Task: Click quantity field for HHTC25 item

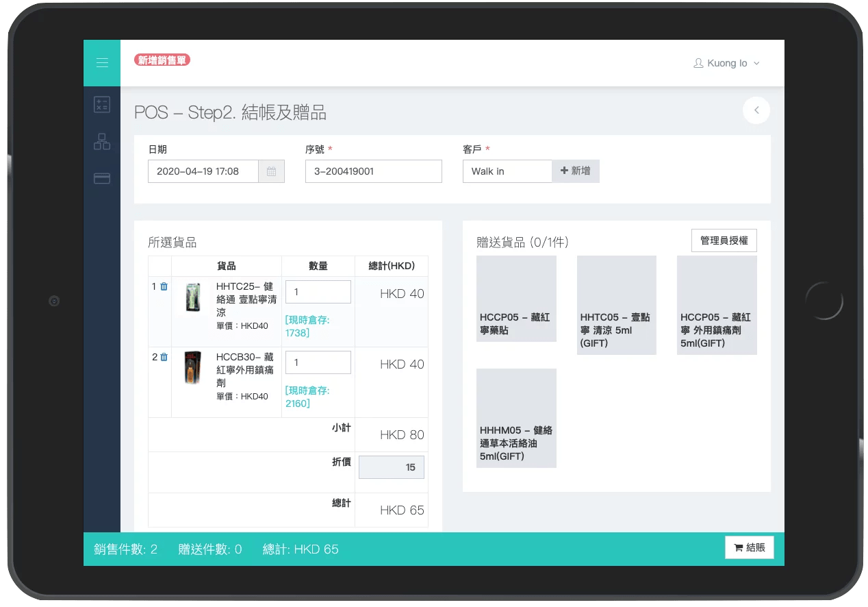Action: click(318, 292)
